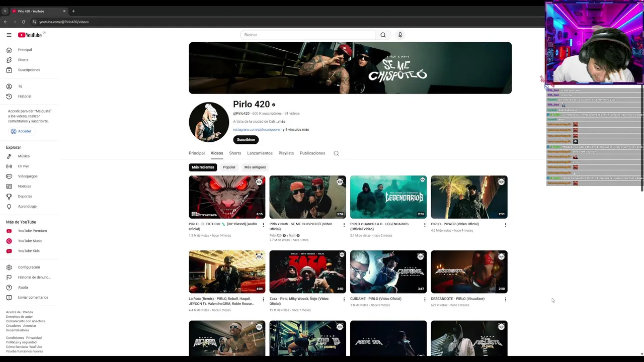Viewport: 644px width, 362px height.
Task: Select the Más antiguos filter chip
Action: coord(255,167)
